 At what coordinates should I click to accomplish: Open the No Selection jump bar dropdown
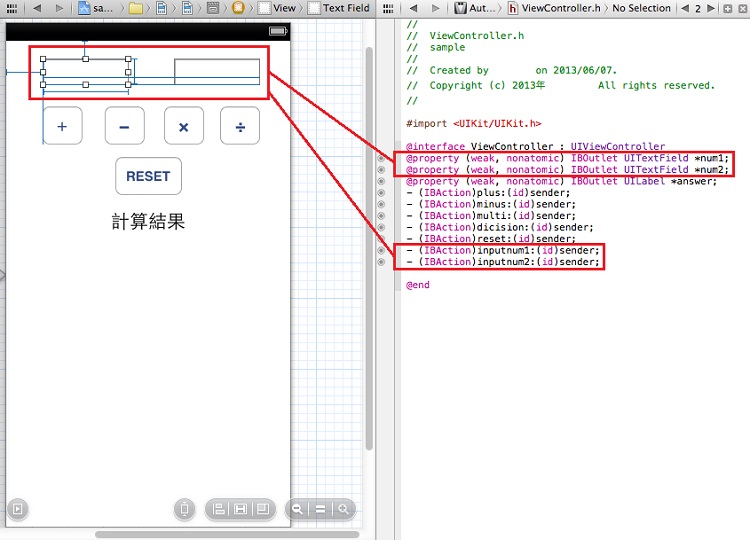[x=641, y=8]
